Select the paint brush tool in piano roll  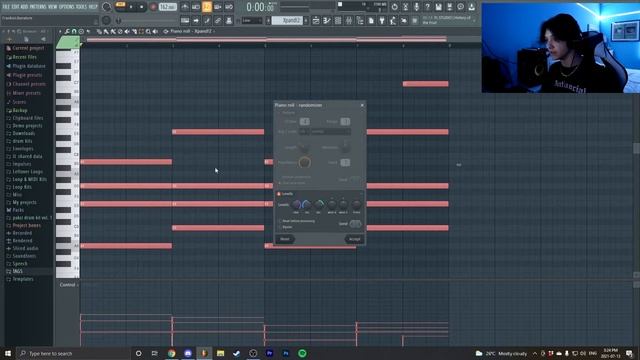(x=106, y=31)
